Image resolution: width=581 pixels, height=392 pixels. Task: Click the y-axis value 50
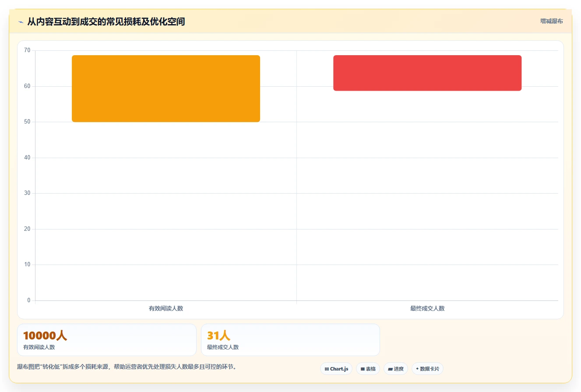27,122
